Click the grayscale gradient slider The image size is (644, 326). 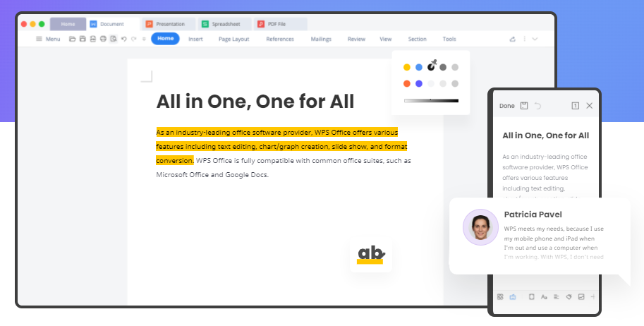431,100
